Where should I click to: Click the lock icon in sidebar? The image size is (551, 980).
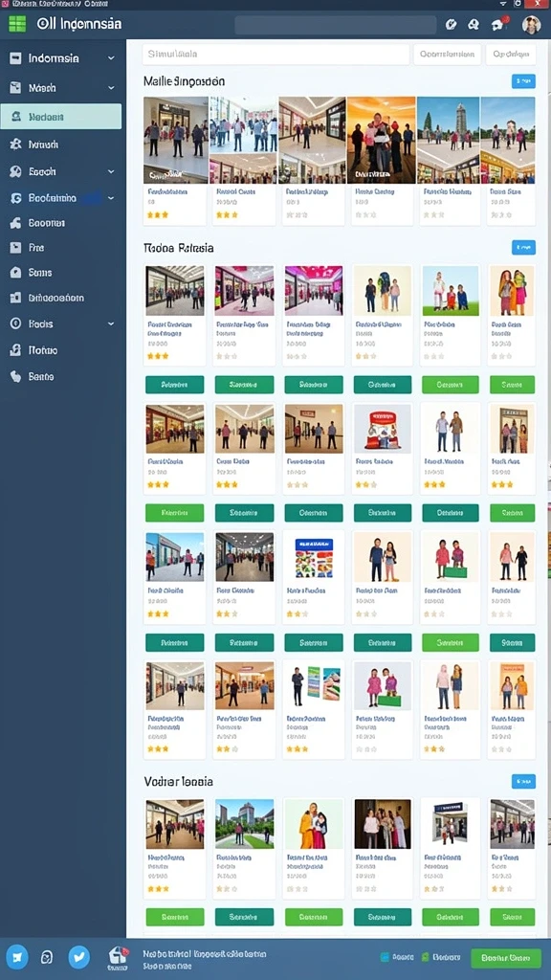[15, 273]
